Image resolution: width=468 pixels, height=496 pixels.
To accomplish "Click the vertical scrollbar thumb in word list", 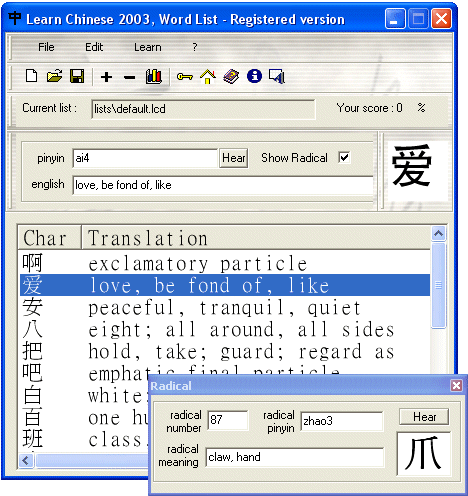I will tap(438, 285).
